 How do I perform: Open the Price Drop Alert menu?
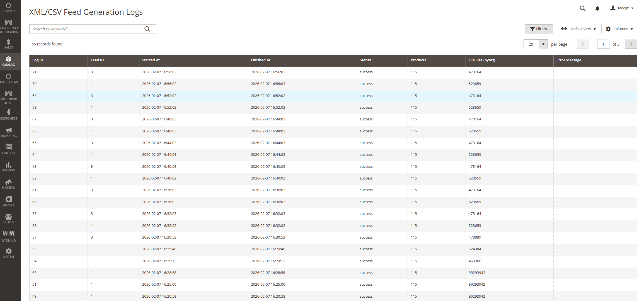tap(9, 97)
